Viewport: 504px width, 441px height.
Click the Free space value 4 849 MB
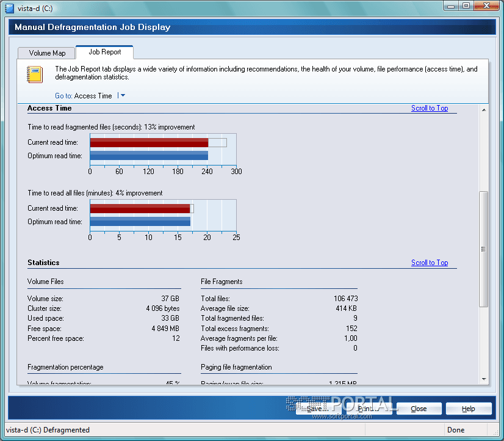click(165, 329)
